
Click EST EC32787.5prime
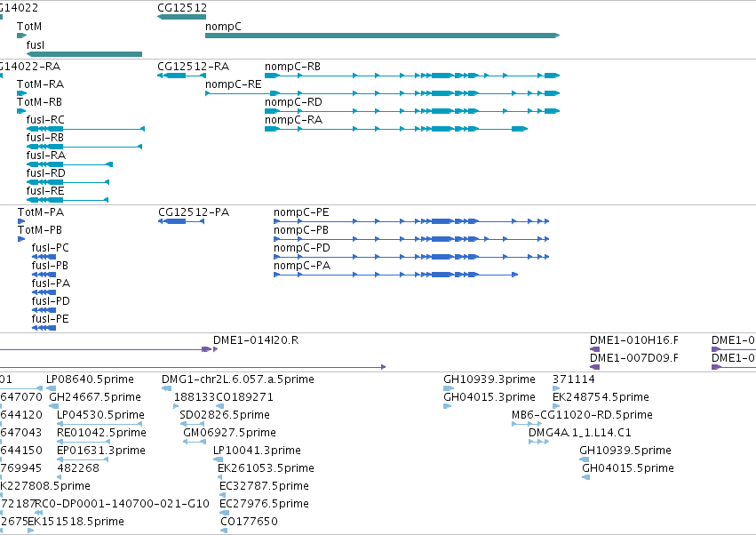click(222, 495)
